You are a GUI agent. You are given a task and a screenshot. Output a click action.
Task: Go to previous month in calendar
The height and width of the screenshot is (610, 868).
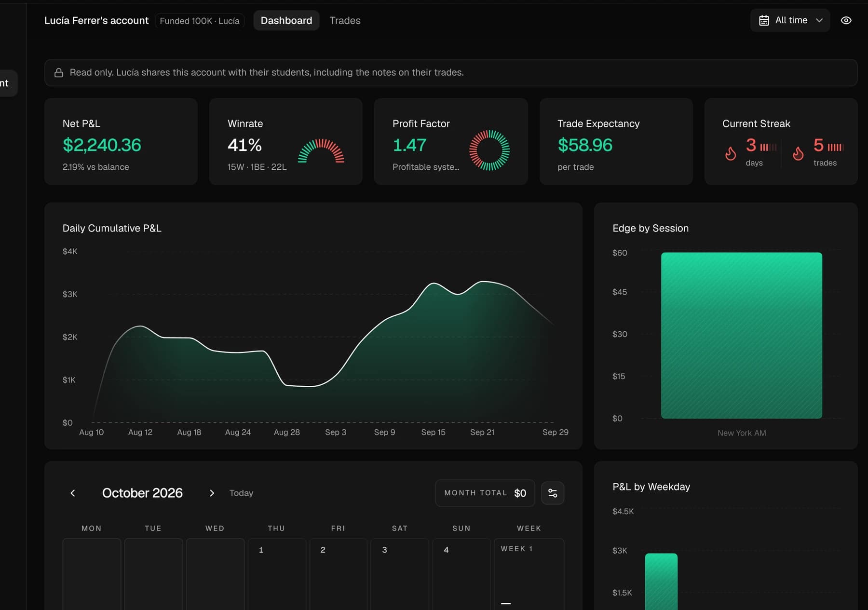(x=73, y=493)
